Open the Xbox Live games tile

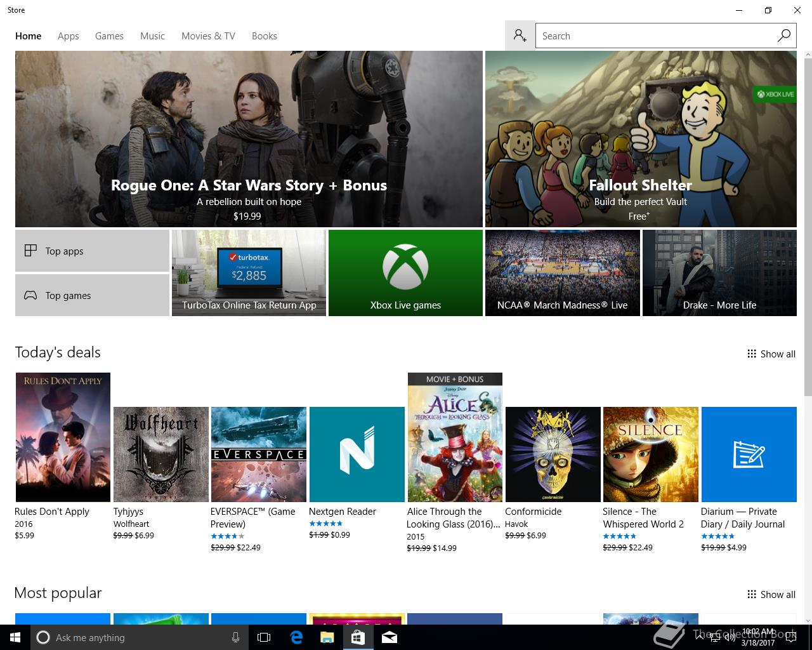click(x=405, y=273)
